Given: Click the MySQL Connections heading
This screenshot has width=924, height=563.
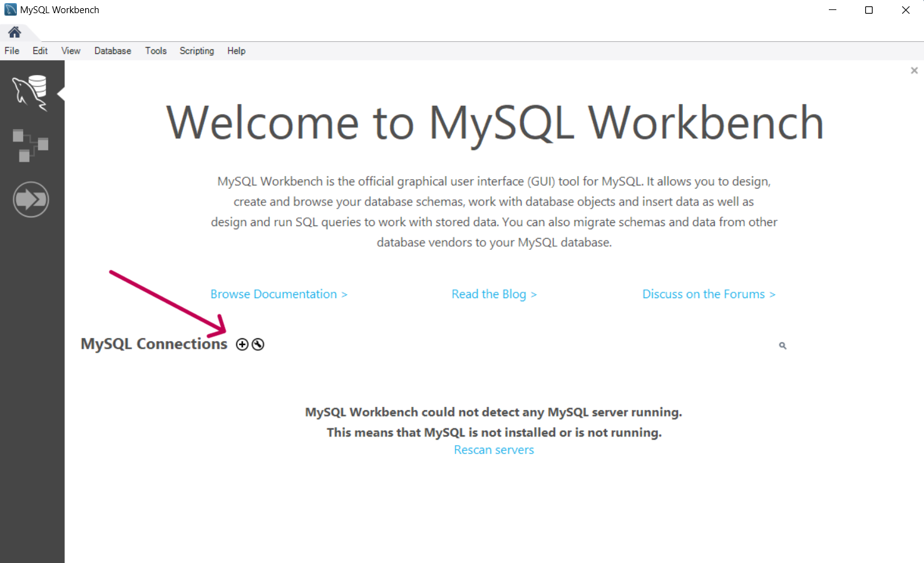Looking at the screenshot, I should (x=154, y=344).
